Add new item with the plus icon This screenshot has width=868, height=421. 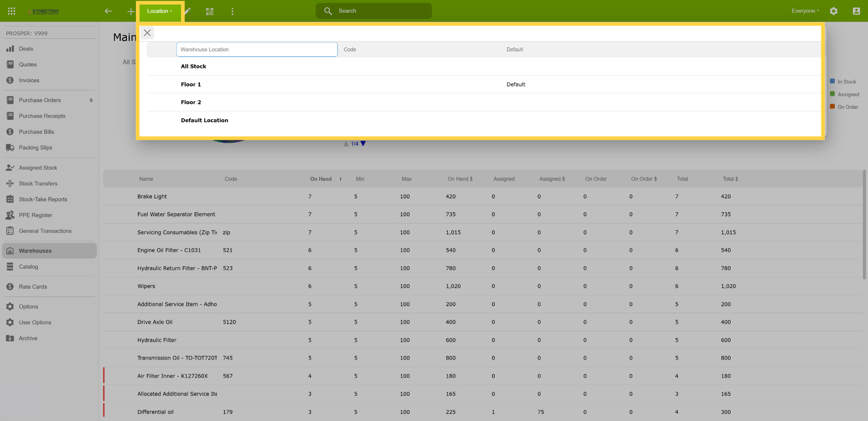point(131,12)
